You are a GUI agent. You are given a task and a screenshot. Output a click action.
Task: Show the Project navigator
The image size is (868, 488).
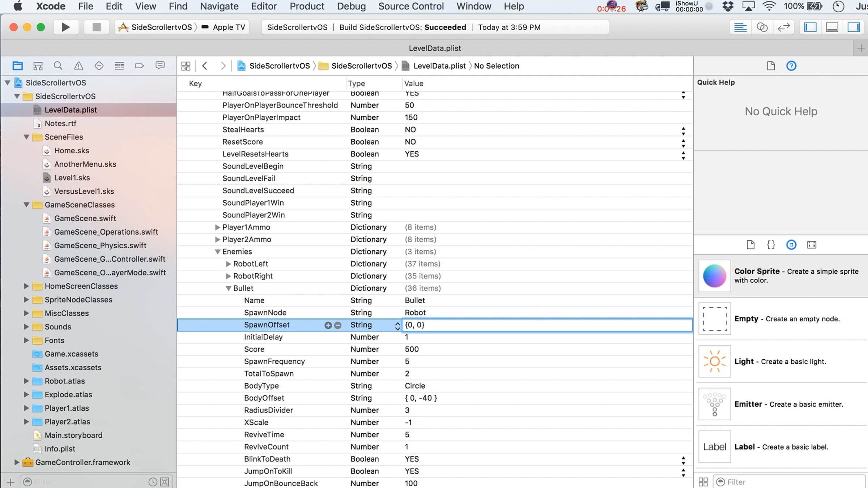[x=17, y=66]
